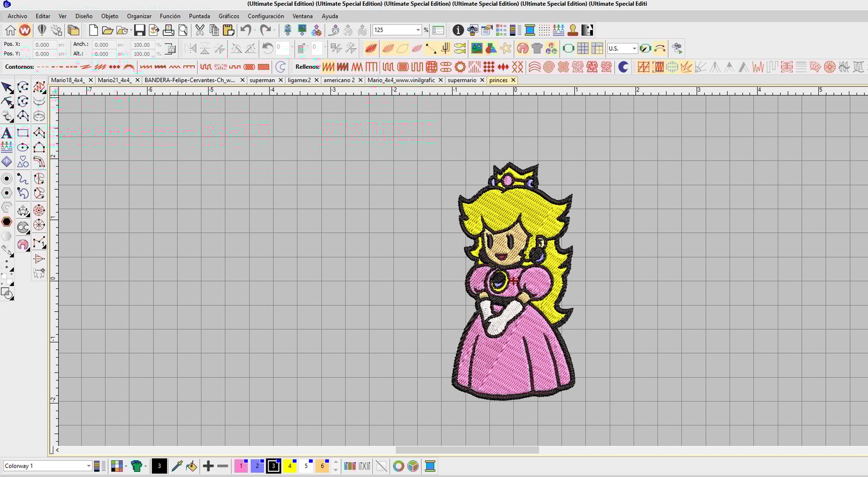Toggle the first highlighted fill stitch under Rellenos
Screen dimensions: 868x477
tap(328, 67)
